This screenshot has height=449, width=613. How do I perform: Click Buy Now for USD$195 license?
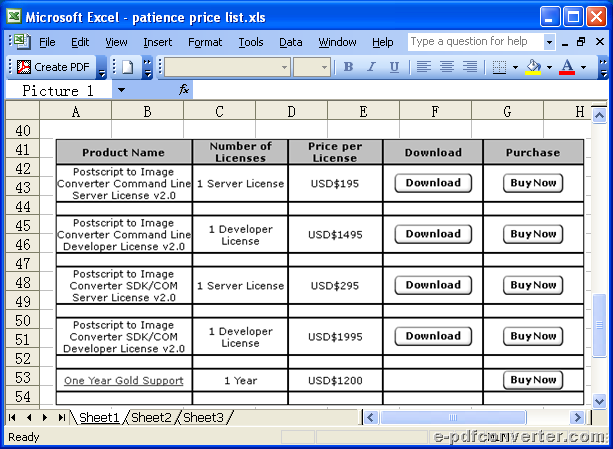533,183
